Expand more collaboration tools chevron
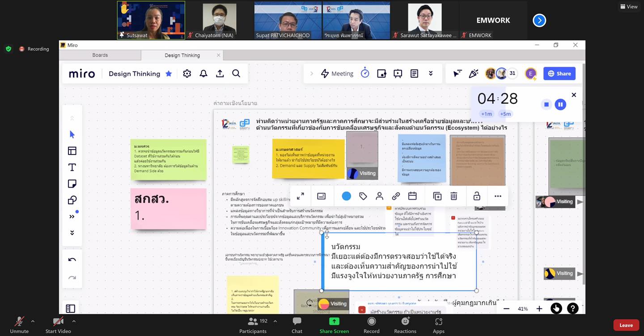Viewport: 644px width, 336px height. click(x=431, y=74)
